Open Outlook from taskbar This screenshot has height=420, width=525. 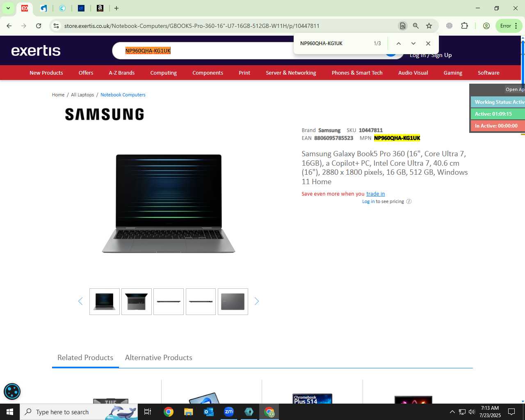tap(209, 412)
